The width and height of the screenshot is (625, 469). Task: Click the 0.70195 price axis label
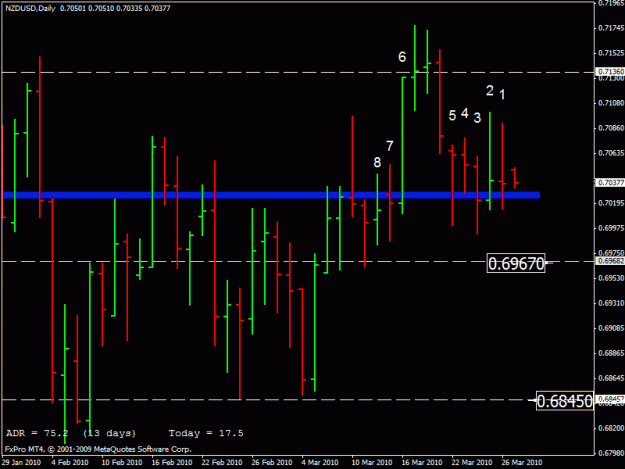[x=611, y=203]
